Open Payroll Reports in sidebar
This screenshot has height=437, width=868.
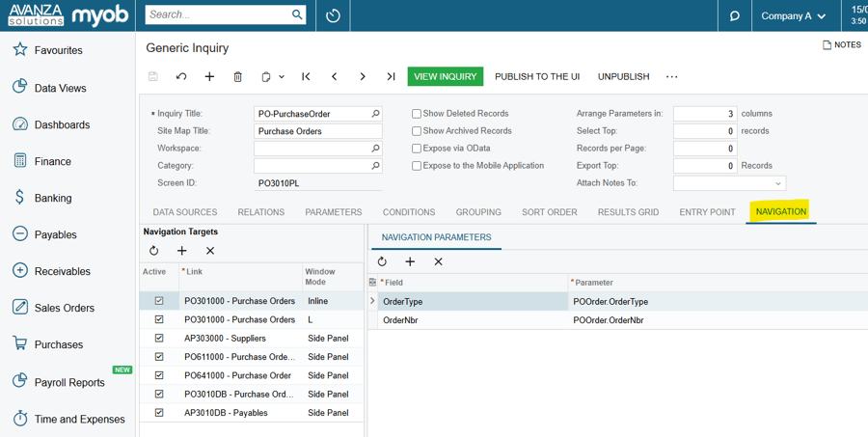click(x=69, y=382)
